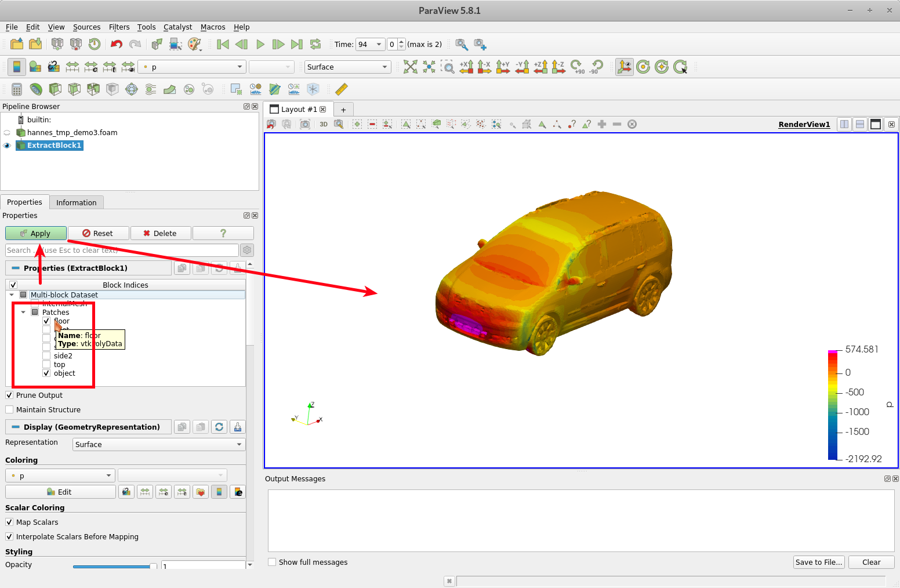Image resolution: width=900 pixels, height=588 pixels.
Task: Collapse the Patches tree node
Action: click(23, 312)
